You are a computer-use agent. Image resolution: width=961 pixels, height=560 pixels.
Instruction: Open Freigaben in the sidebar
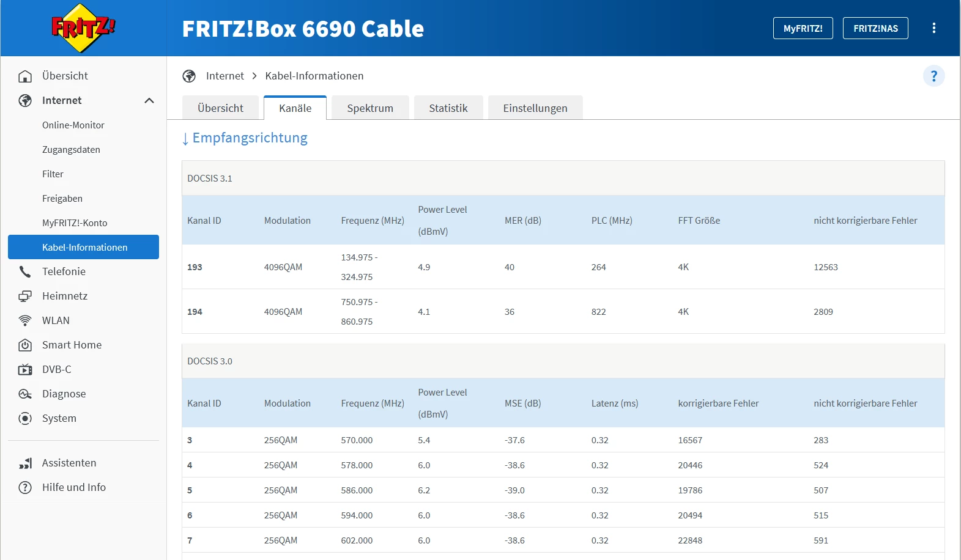tap(62, 198)
